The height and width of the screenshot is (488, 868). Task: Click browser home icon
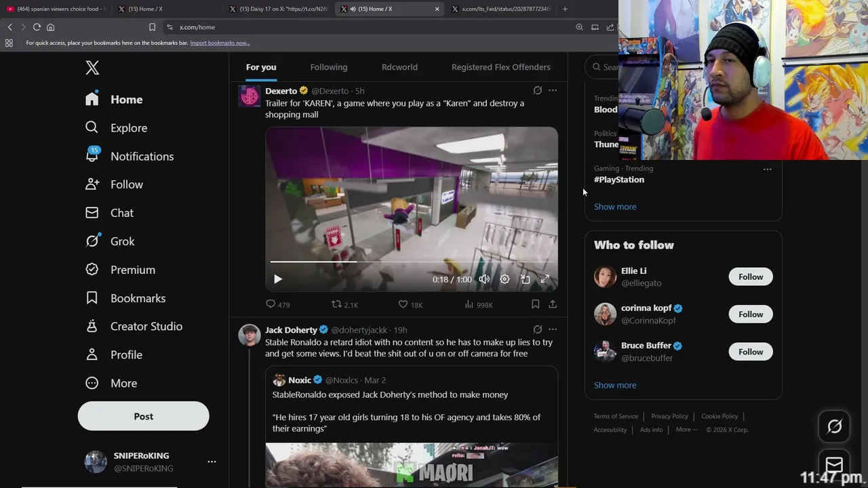click(50, 27)
